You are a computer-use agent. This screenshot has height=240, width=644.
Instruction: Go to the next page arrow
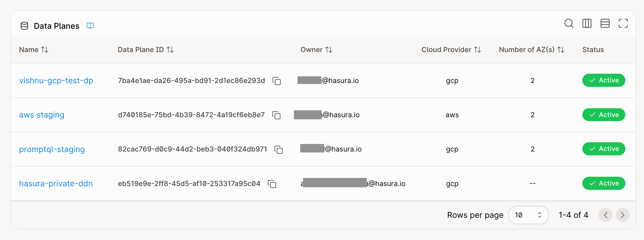coord(623,215)
